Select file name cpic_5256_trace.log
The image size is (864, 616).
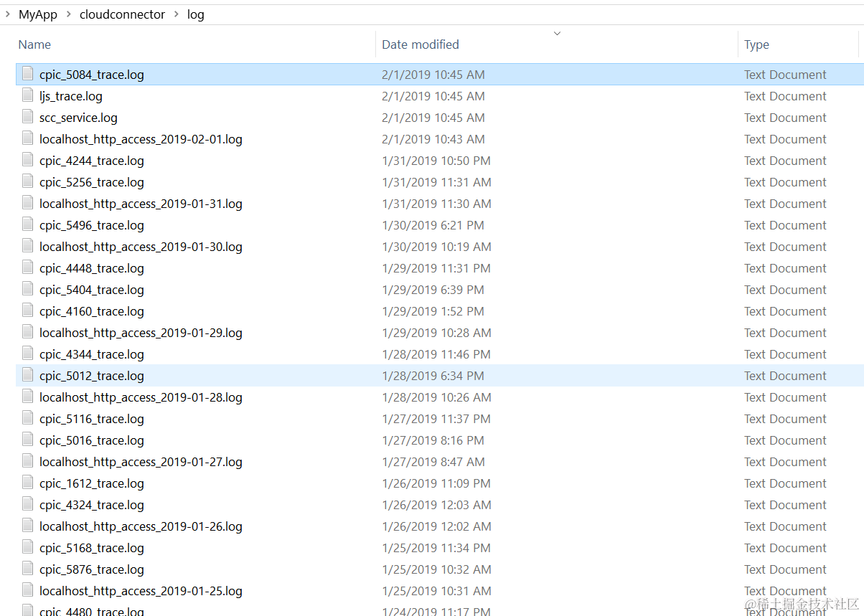92,182
